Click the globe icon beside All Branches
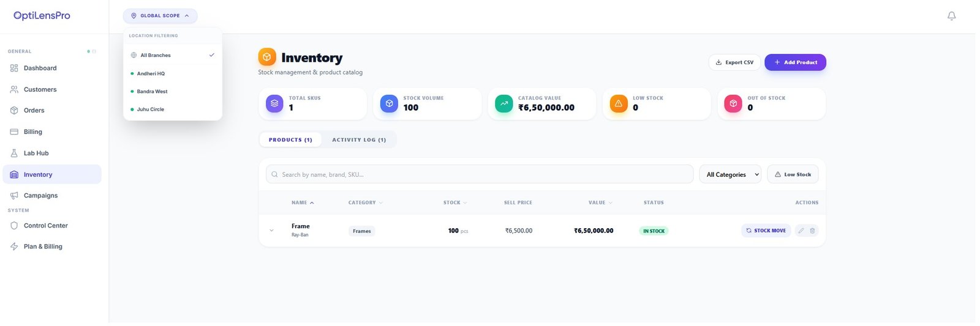Screen dimensions: 980x326 pyautogui.click(x=134, y=55)
